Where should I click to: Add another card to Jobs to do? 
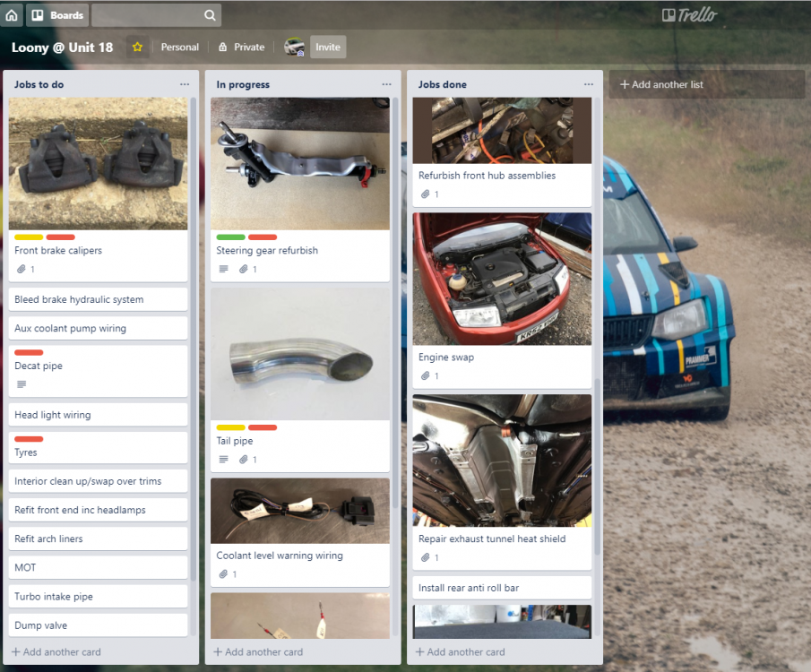pos(56,651)
